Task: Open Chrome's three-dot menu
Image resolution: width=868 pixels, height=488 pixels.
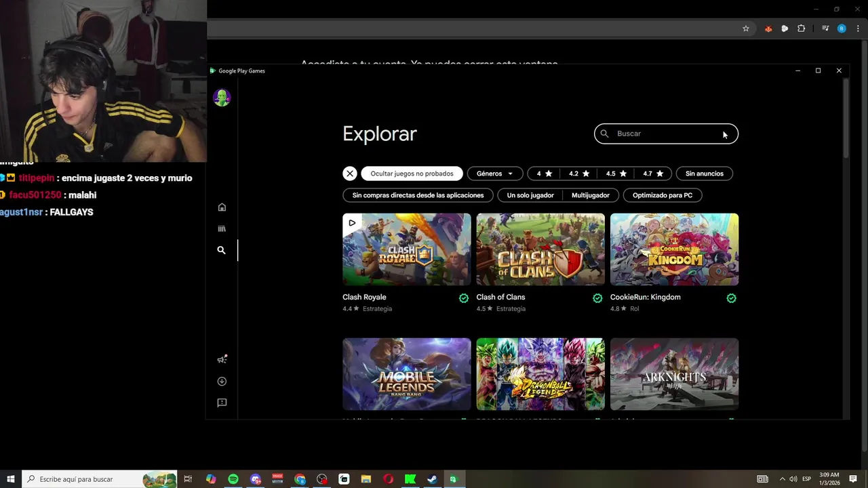Action: point(858,28)
